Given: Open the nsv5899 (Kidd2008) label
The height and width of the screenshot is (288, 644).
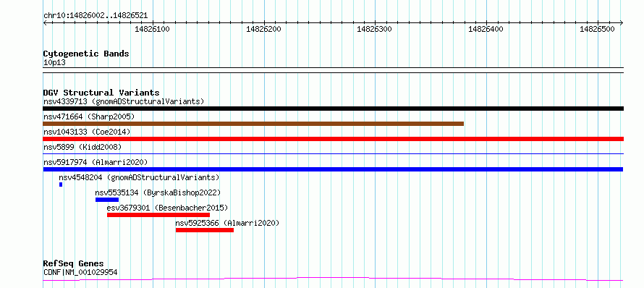Looking at the screenshot, I should (82, 147).
